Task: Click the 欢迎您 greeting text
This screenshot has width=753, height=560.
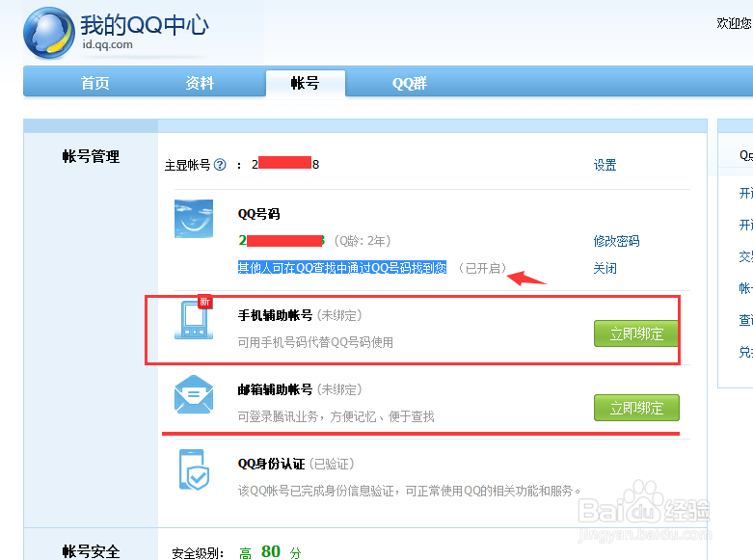Action: pyautogui.click(x=735, y=23)
